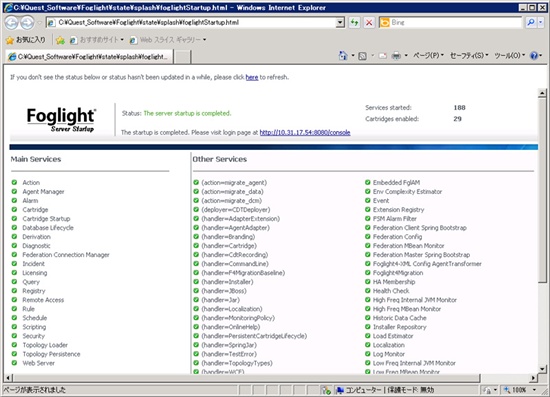
Task: Click the Print toolbar icon
Action: point(396,56)
